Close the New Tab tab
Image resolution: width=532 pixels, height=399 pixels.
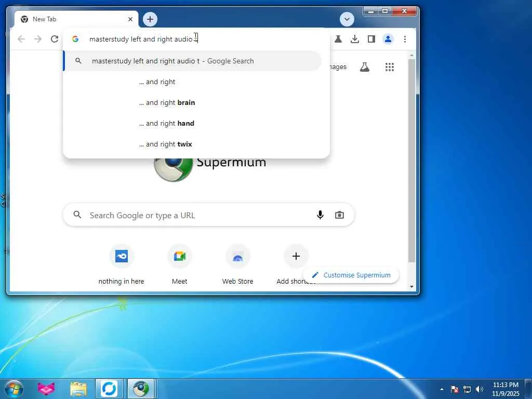point(130,19)
